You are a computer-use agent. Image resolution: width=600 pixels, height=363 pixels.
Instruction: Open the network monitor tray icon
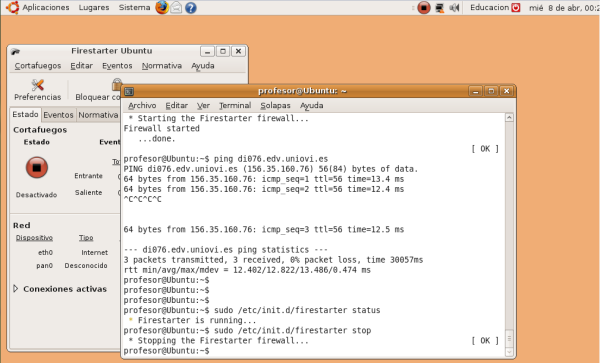click(439, 8)
